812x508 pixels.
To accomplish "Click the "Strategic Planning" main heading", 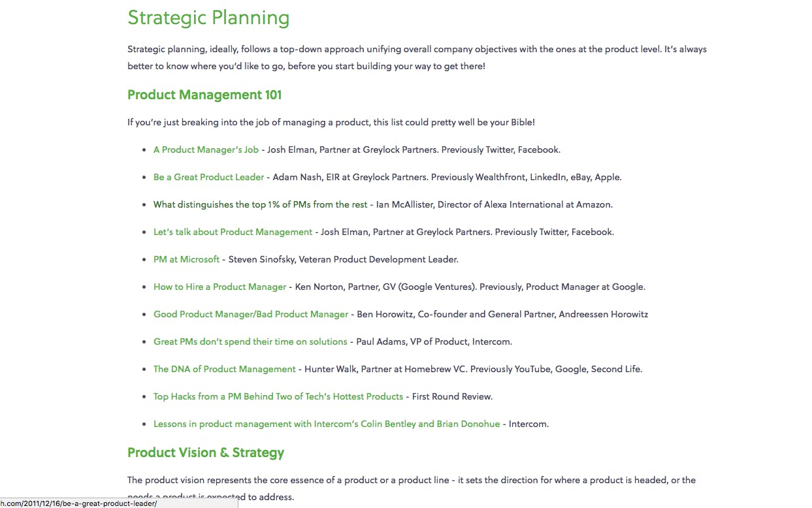I will 208,18.
